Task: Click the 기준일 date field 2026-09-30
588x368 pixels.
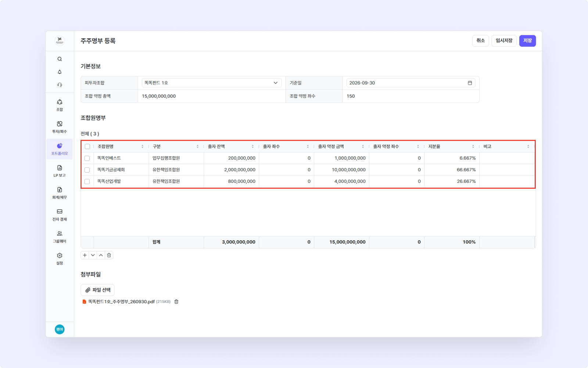Action: tap(411, 83)
